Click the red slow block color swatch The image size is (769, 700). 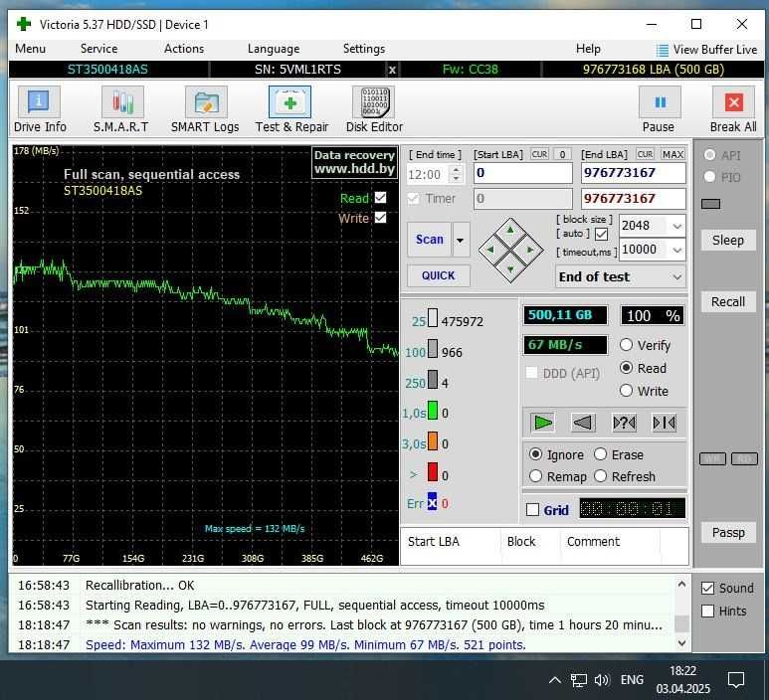[x=433, y=472]
